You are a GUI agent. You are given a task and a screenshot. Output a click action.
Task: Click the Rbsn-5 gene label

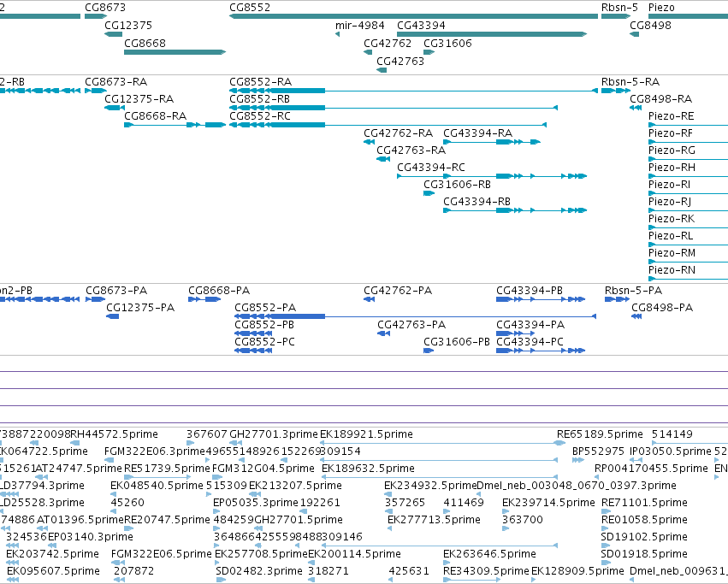[619, 8]
